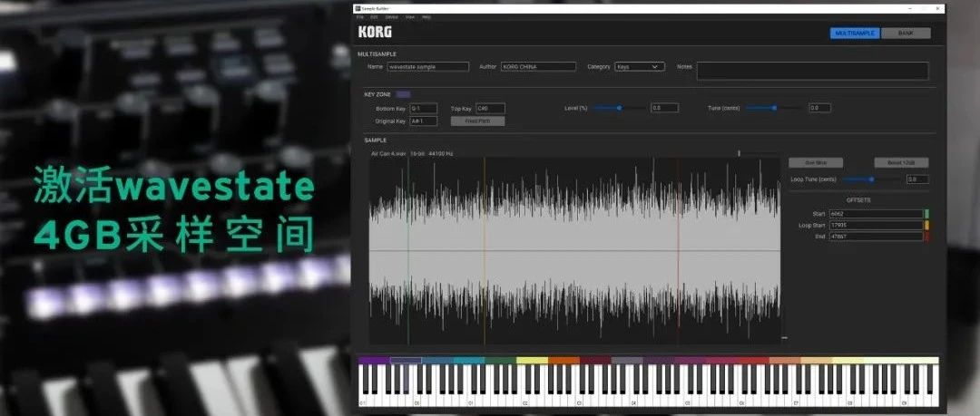980x416 pixels.
Task: Open the Help menu
Action: pyautogui.click(x=426, y=17)
